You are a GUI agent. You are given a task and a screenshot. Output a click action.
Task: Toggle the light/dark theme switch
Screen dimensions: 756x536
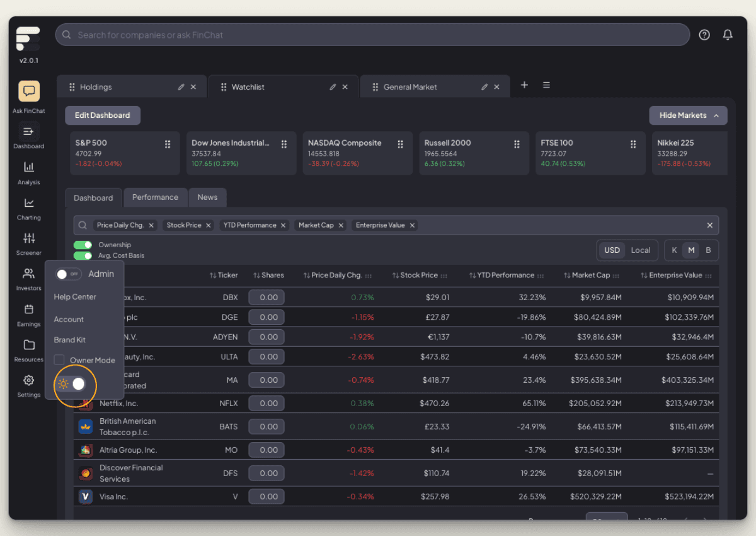[72, 384]
